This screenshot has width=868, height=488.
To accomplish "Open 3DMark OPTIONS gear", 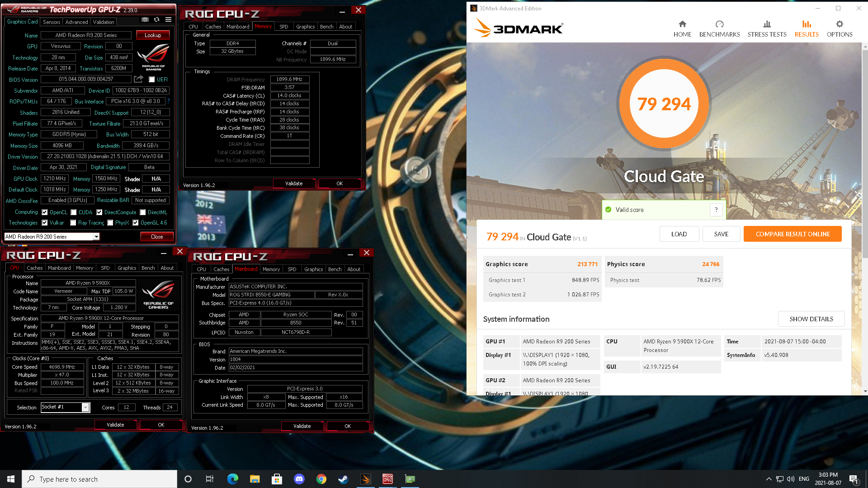I will click(840, 29).
